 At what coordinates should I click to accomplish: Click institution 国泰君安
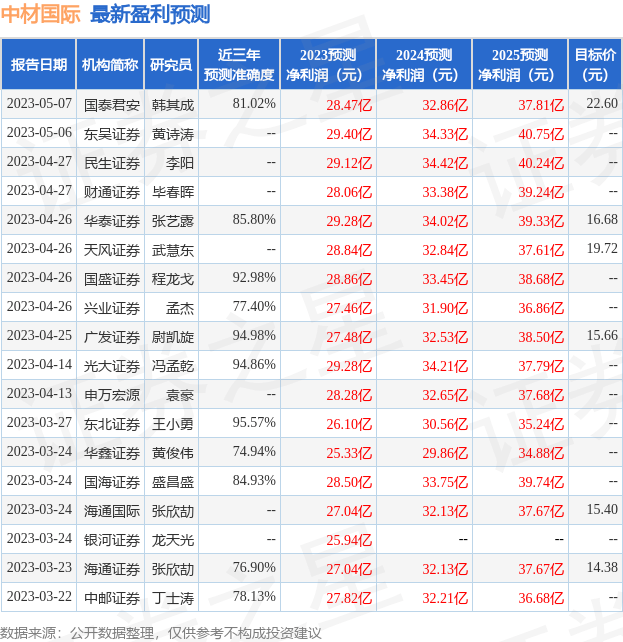112,105
